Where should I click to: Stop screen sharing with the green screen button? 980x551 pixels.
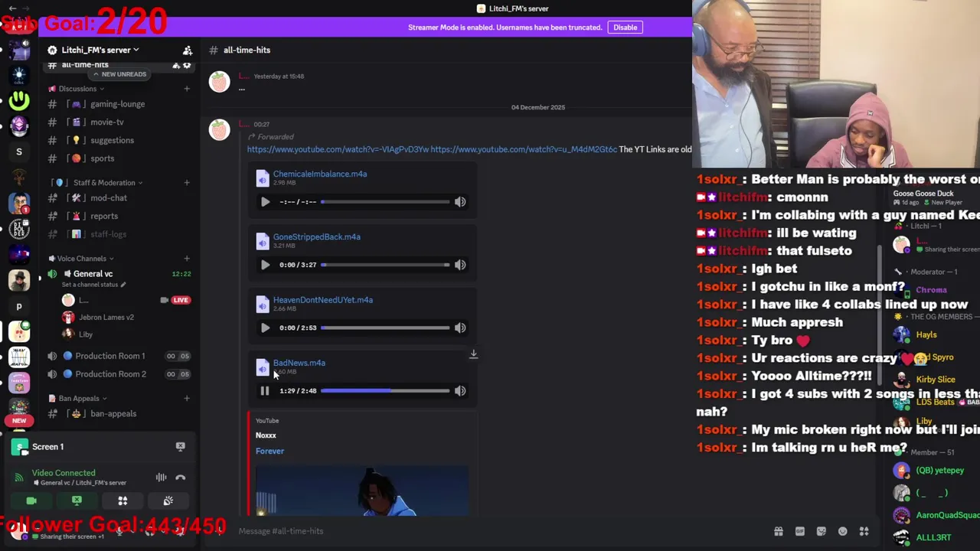(77, 500)
